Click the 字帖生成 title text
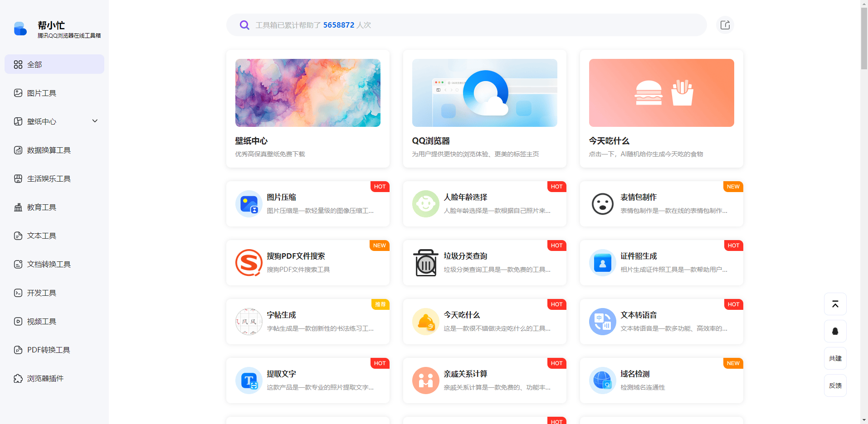Viewport: 868px width, 424px height. click(x=281, y=315)
